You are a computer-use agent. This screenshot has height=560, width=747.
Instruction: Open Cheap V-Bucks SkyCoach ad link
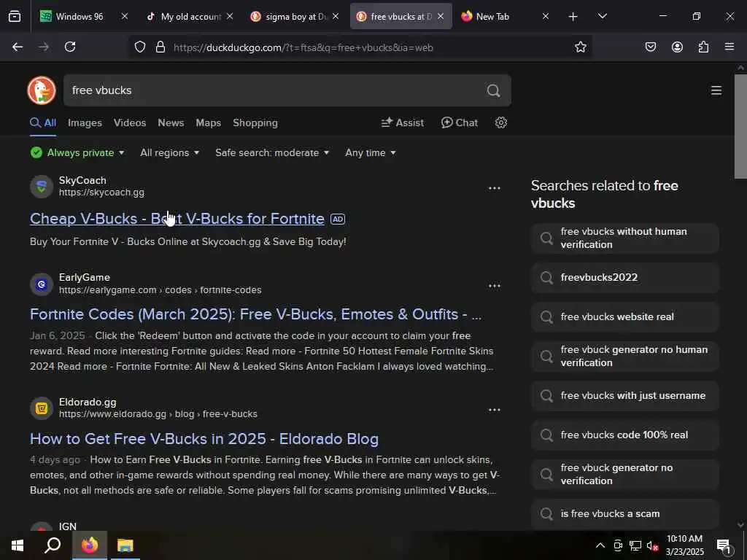(177, 219)
